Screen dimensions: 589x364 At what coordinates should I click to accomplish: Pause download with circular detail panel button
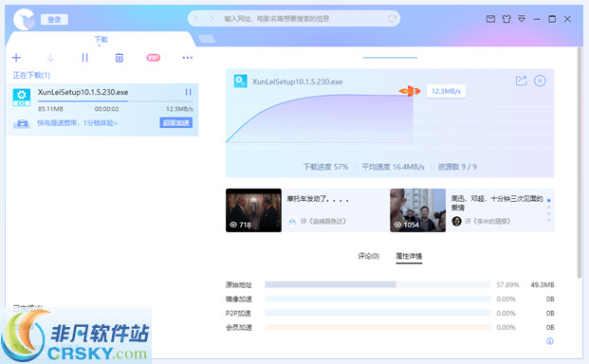540,81
